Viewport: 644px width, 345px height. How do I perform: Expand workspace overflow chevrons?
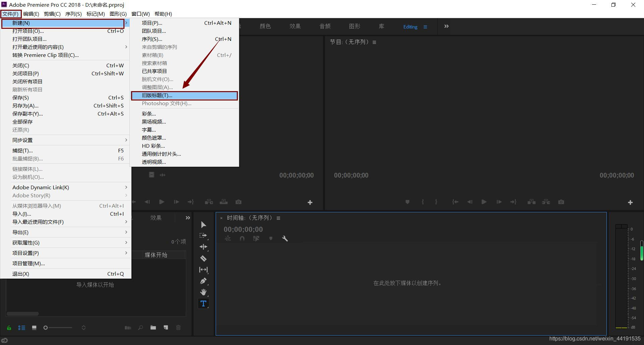(x=446, y=26)
